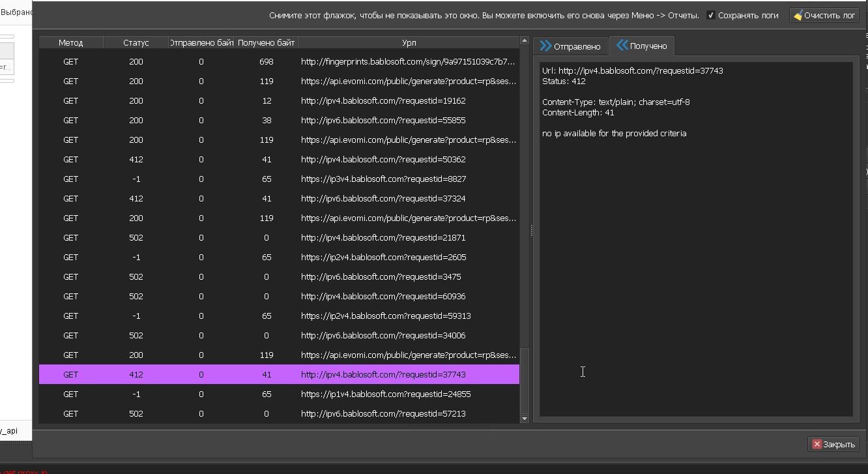Image resolution: width=868 pixels, height=474 pixels.
Task: Click the Получено байт column header
Action: [x=266, y=42]
